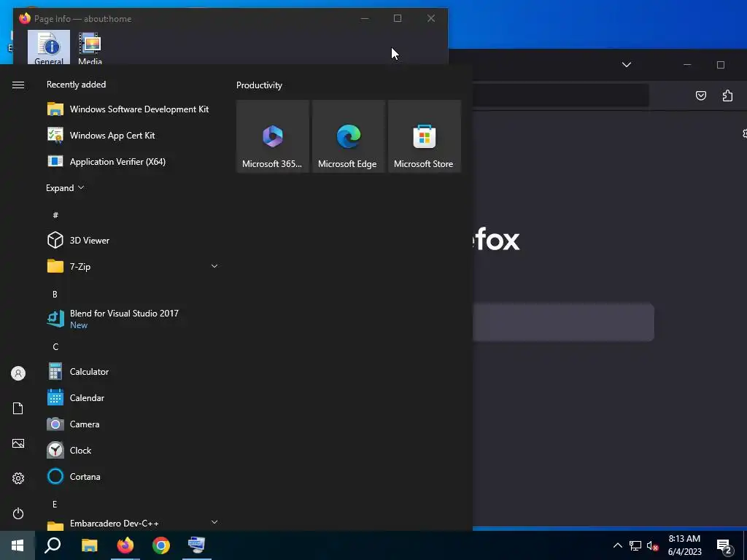The height and width of the screenshot is (560, 747).
Task: Click the Firefox address bar
Action: (x=561, y=96)
